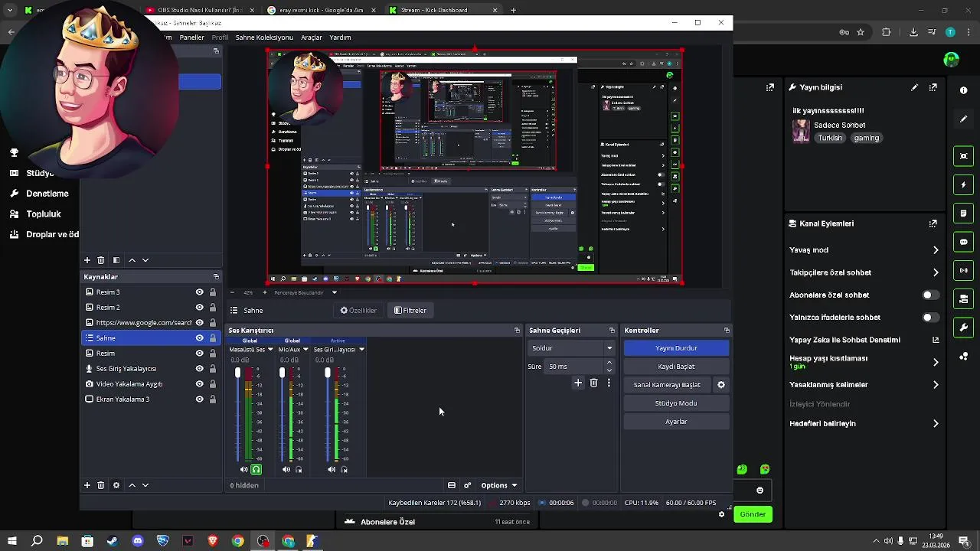This screenshot has width=980, height=551.
Task: Remove scene with trash icon in scenes toolbar
Action: [100, 260]
